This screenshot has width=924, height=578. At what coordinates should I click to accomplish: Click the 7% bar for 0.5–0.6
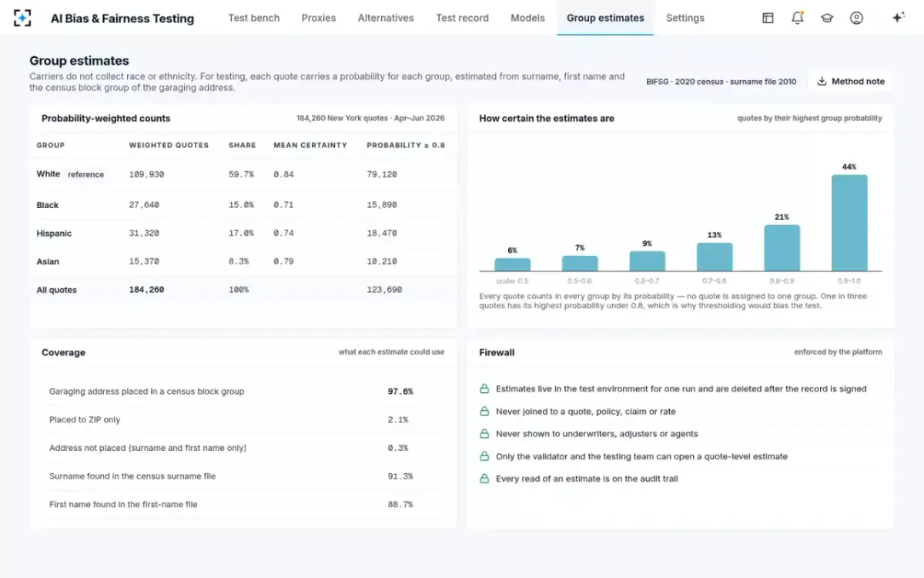point(580,263)
